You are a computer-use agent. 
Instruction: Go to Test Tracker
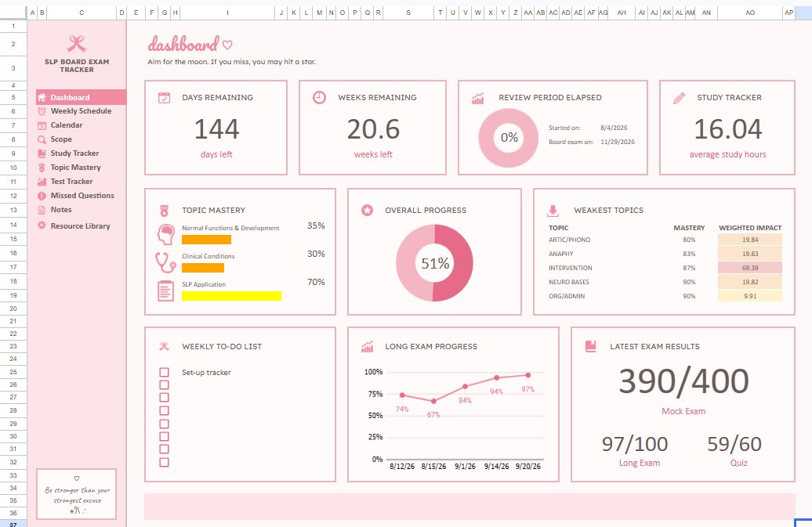(71, 182)
